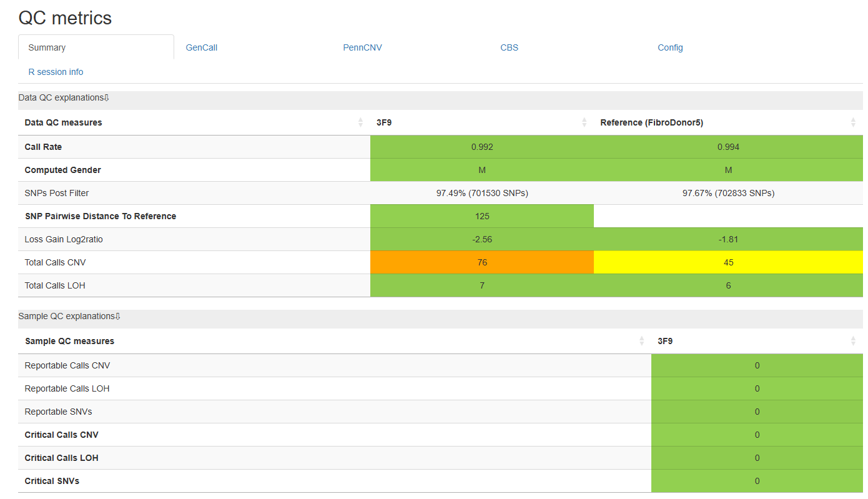Click the orange Total Calls CNV cell 76

pos(482,262)
